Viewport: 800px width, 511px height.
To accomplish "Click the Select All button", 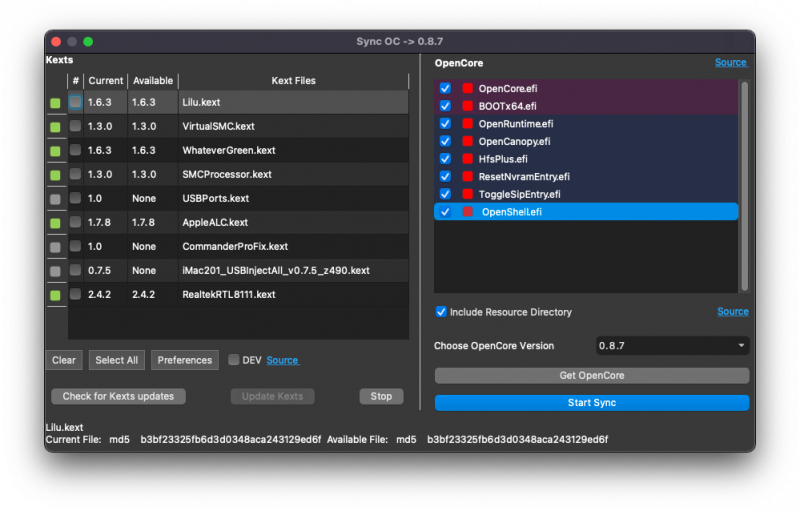I will (x=117, y=360).
